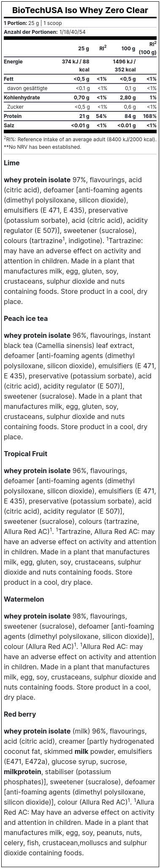Click the Tropical Fruit heading
This screenshot has width=160, height=868.
coord(25,454)
